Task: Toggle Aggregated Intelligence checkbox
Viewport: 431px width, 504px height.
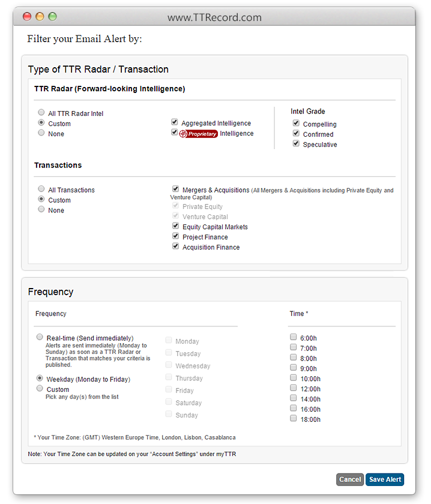Action: point(174,122)
